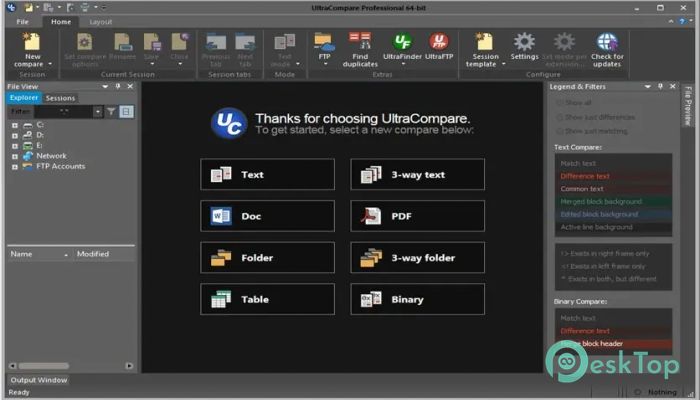Start a Doc compare
This screenshot has height=400, width=700.
pyautogui.click(x=267, y=216)
